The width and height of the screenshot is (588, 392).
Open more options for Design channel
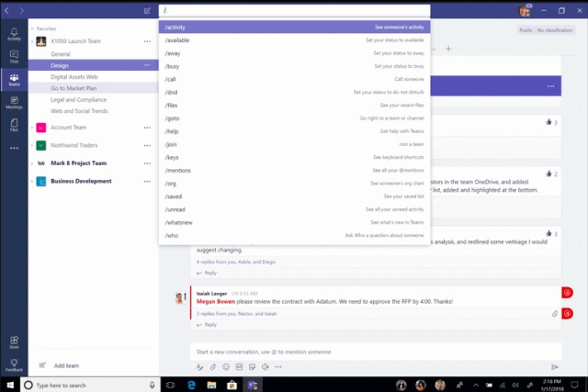[147, 65]
